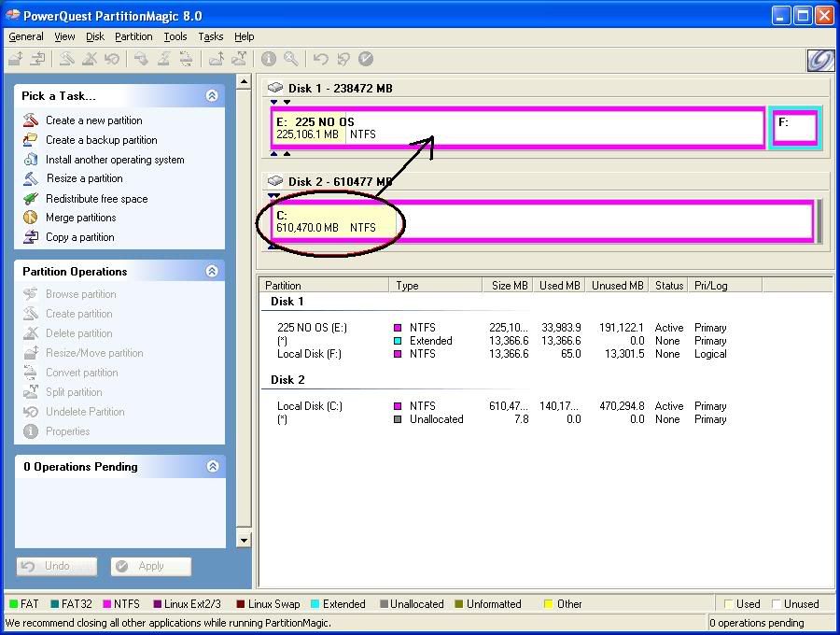Viewport: 840px width, 635px height.
Task: Click Resize a partition link
Action: click(85, 178)
